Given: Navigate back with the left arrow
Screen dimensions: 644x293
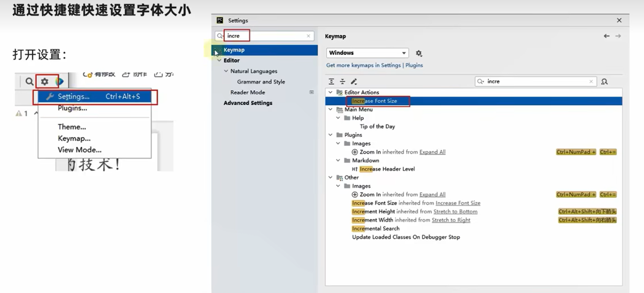Looking at the screenshot, I should (606, 36).
